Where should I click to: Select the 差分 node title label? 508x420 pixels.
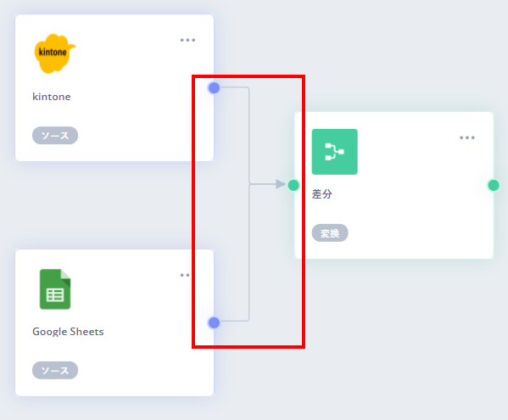[x=321, y=194]
